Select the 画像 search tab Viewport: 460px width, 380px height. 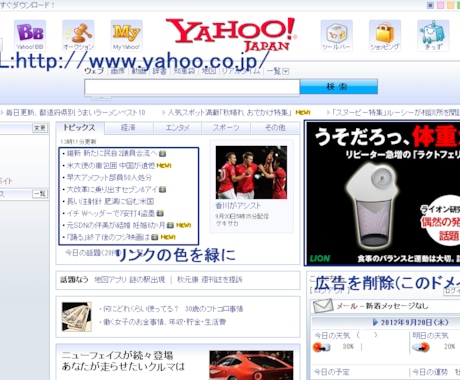pos(117,71)
